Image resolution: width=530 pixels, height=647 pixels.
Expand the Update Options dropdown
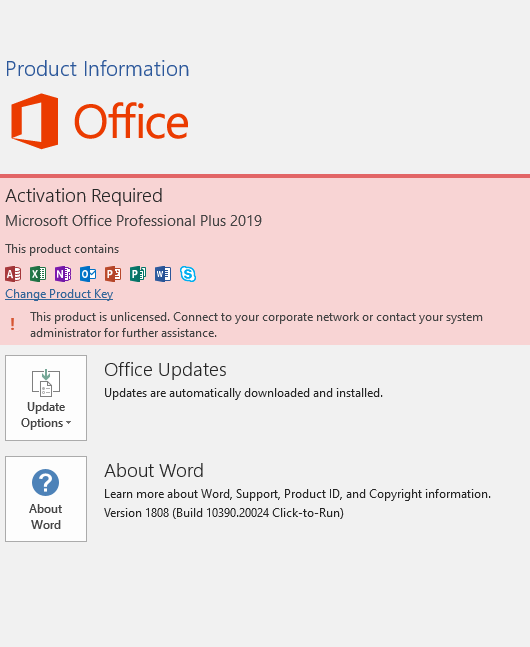(x=46, y=398)
